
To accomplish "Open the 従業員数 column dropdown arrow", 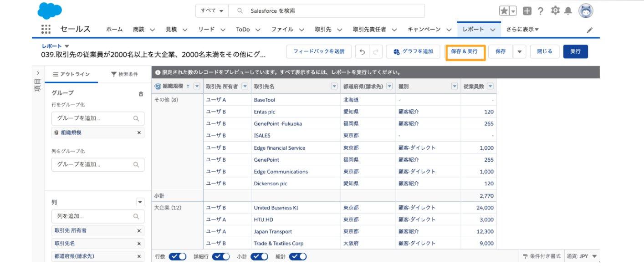I will click(x=490, y=86).
